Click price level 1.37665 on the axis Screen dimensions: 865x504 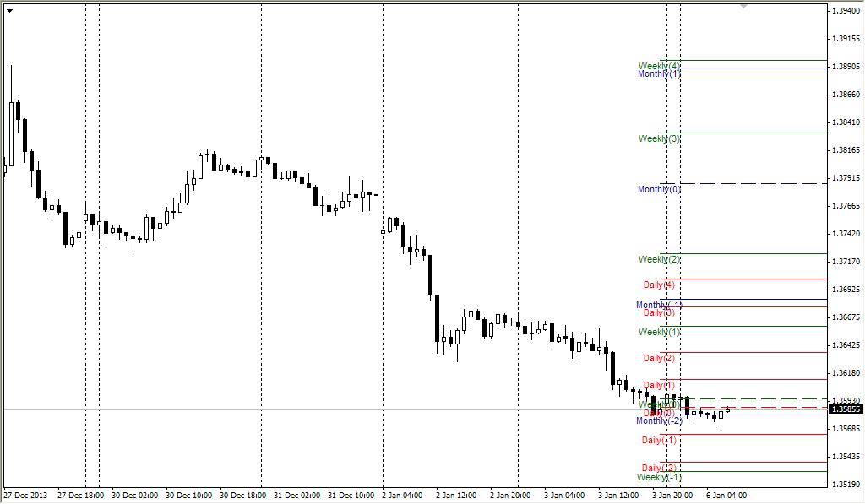846,206
